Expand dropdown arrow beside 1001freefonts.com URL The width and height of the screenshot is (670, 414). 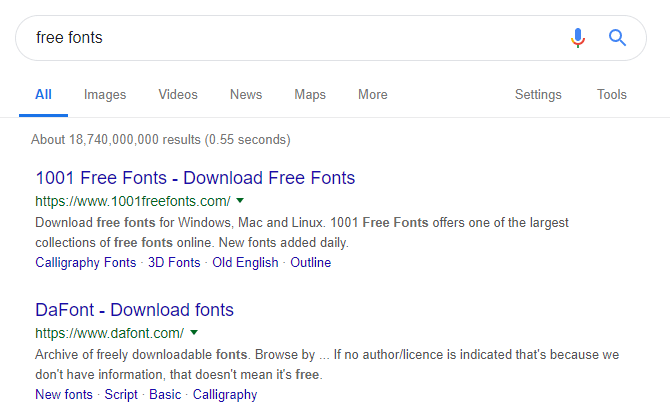[240, 200]
